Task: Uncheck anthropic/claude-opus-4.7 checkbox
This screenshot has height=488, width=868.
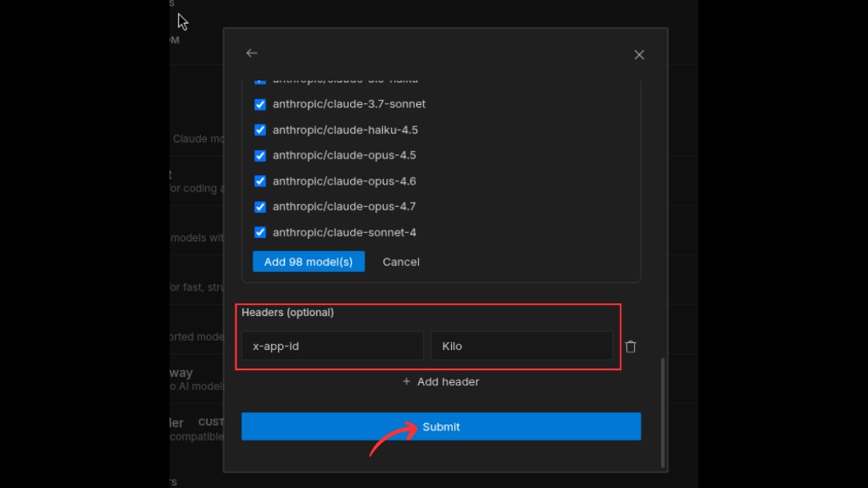Action: tap(259, 207)
